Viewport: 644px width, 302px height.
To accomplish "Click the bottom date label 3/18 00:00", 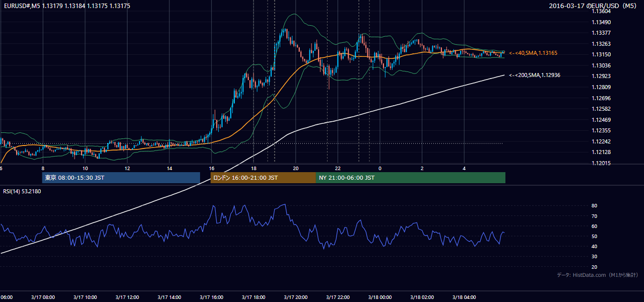I will click(380, 297).
